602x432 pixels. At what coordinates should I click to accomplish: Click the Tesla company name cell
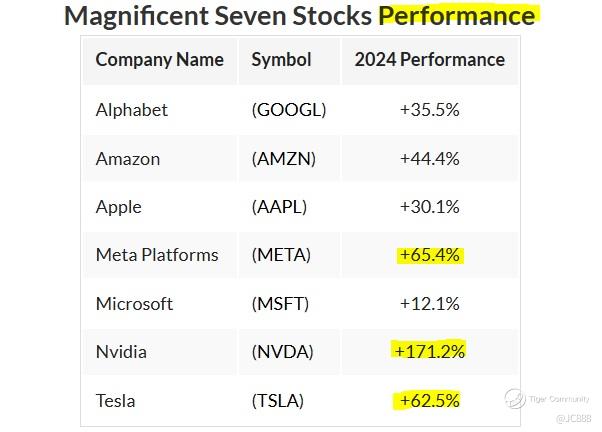[x=115, y=400]
